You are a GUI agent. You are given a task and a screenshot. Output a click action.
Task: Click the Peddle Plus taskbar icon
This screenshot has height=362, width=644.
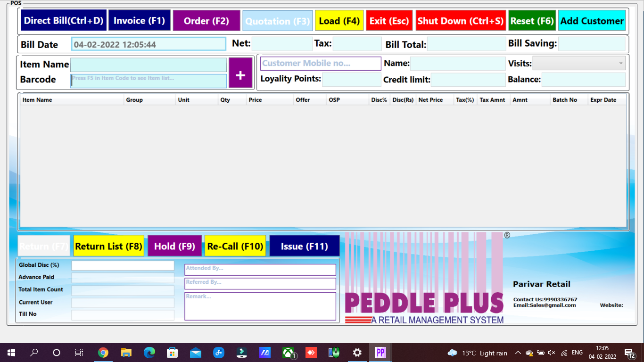pos(380,353)
